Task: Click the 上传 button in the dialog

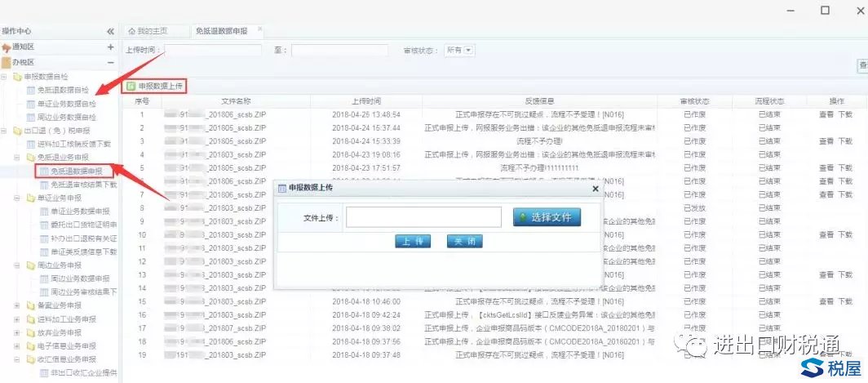Action: point(413,242)
